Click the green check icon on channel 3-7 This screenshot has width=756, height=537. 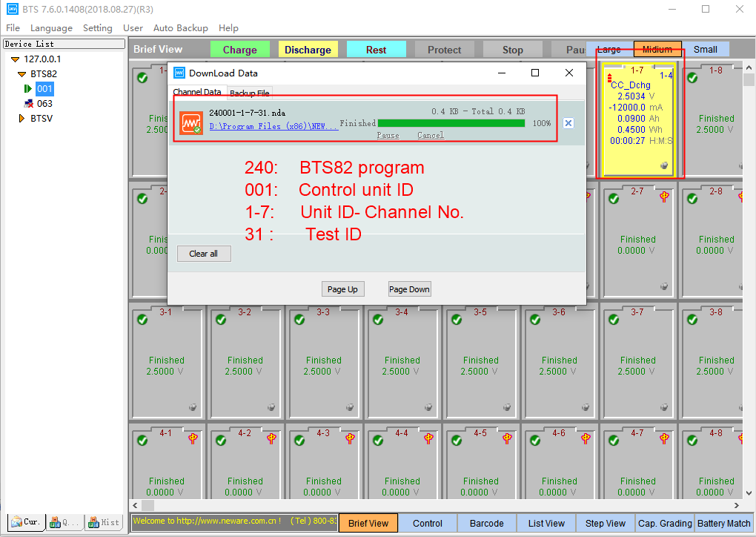[614, 320]
